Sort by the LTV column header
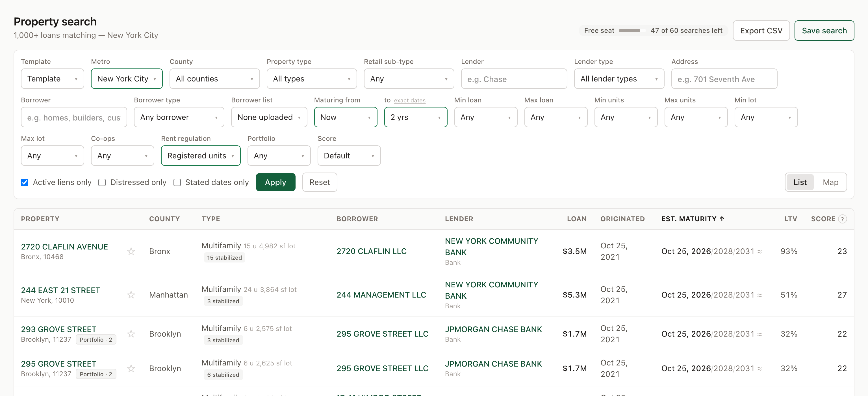Screen dimensions: 868x396 coord(790,219)
